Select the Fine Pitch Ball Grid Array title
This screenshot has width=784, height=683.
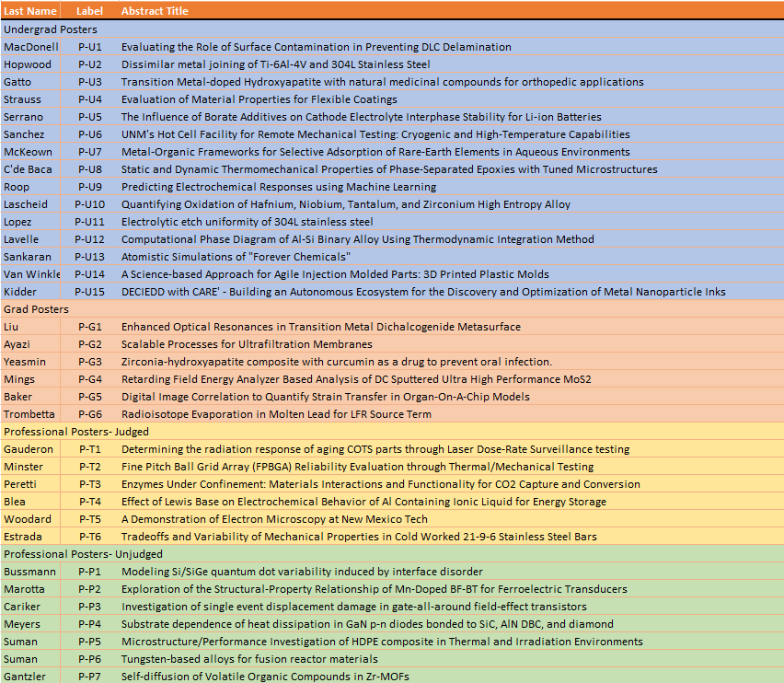[358, 467]
